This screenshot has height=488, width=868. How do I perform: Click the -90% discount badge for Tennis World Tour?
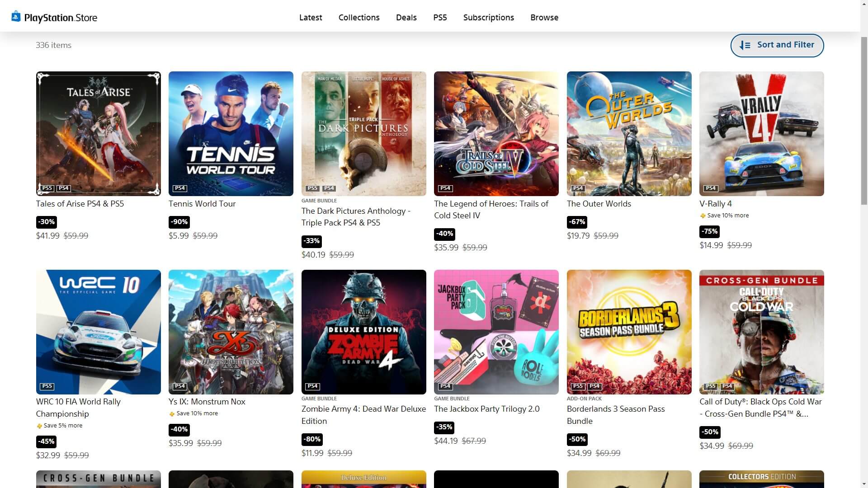tap(179, 222)
